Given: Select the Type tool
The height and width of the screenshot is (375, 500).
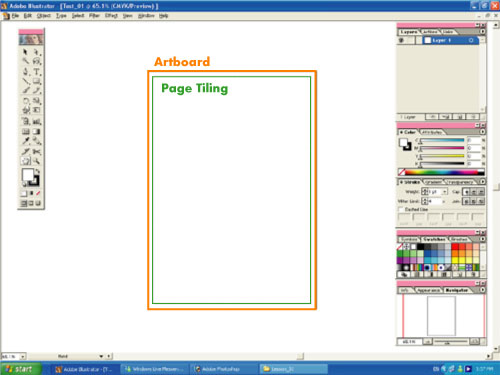Looking at the screenshot, I should click(37, 72).
